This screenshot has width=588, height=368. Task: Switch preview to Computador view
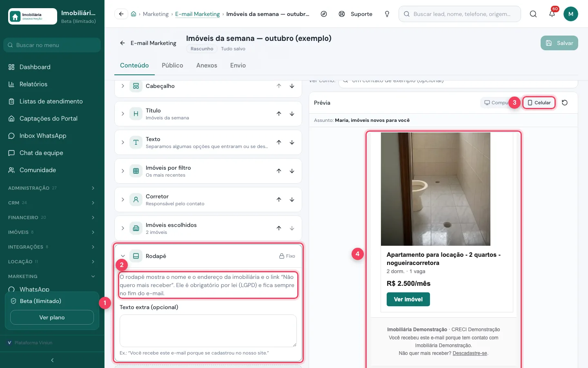pyautogui.click(x=496, y=103)
